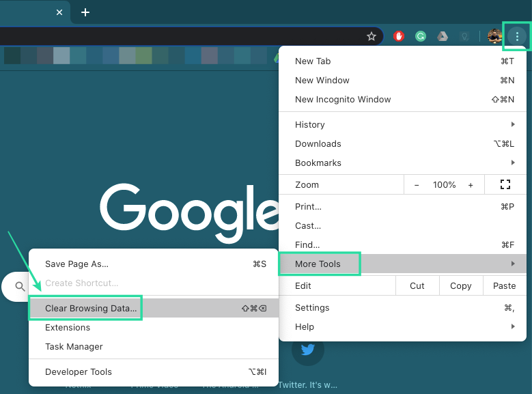The width and height of the screenshot is (532, 394).
Task: Open Developer Tools from submenu
Action: tap(79, 372)
